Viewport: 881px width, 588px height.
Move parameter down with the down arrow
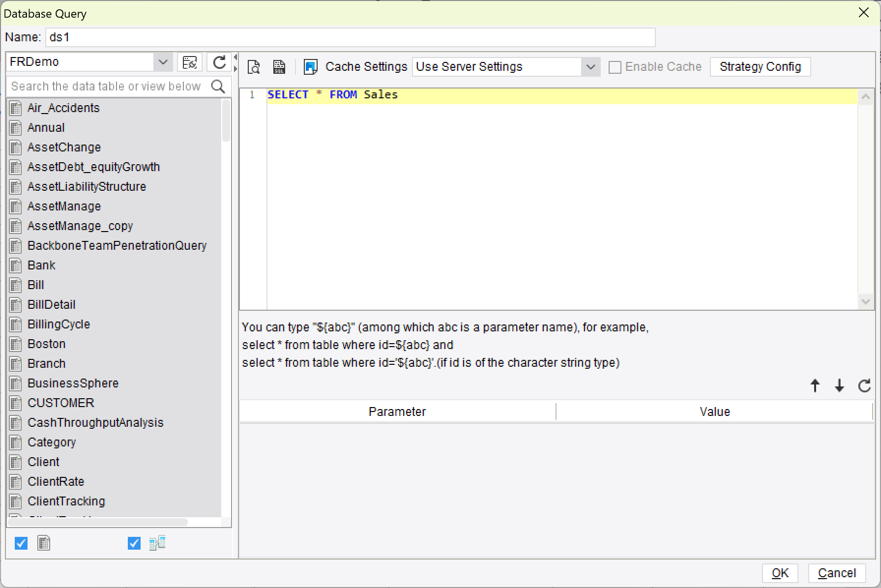coord(839,385)
